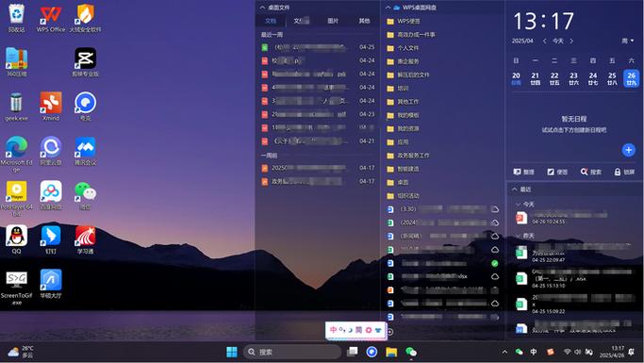Open the 组织活动 folder
Viewport: 644px width, 363px height.
click(x=403, y=195)
